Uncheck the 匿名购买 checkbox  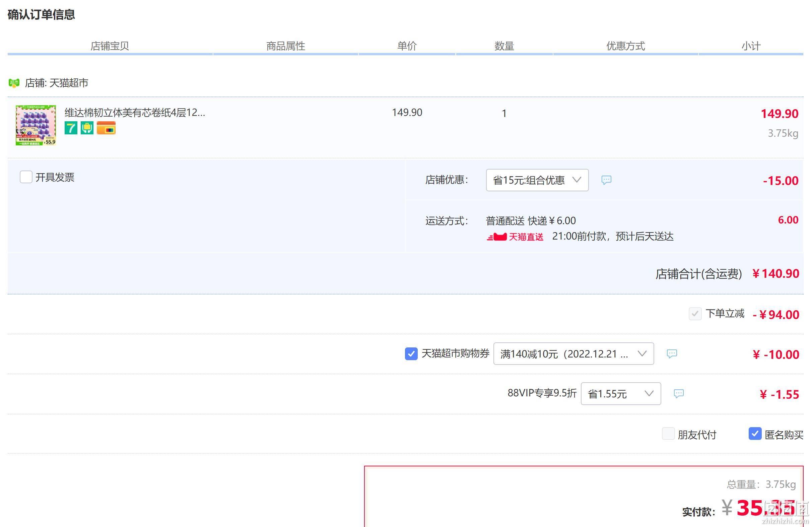[755, 434]
